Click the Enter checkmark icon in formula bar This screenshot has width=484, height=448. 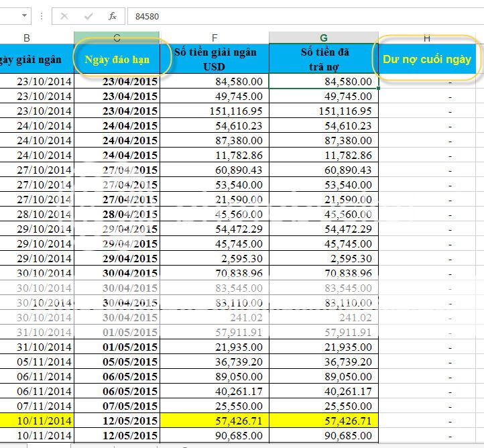[x=88, y=15]
